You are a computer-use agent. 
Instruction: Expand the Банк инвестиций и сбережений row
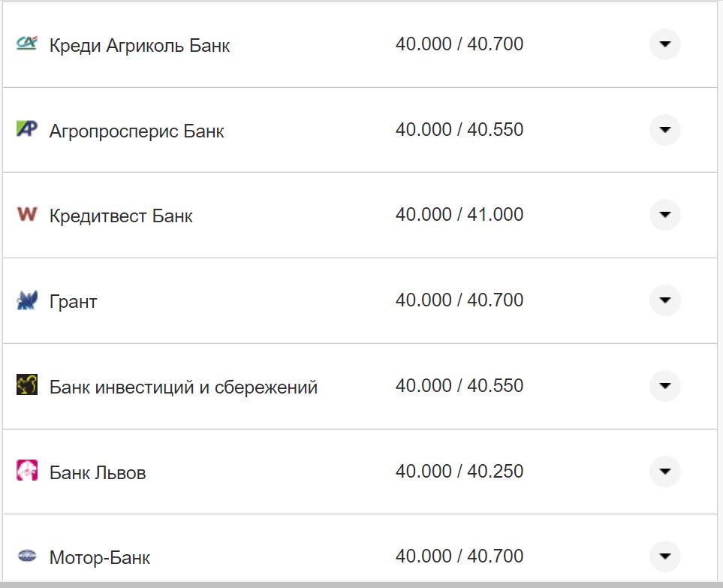[664, 385]
